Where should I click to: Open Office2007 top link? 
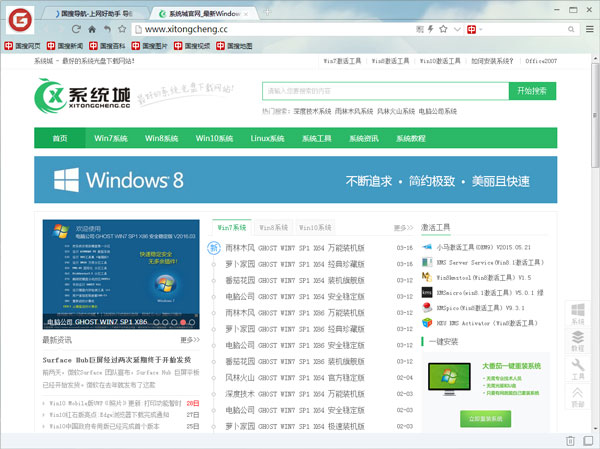click(x=541, y=61)
